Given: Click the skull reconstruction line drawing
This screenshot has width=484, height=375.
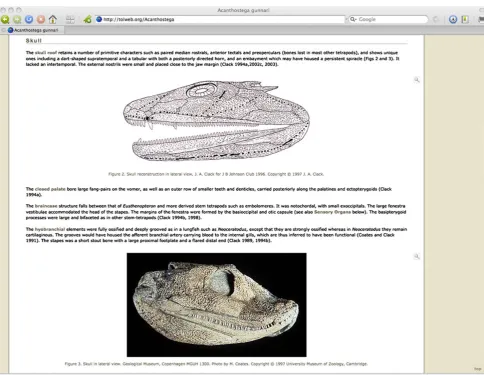Looking at the screenshot, I should [x=216, y=121].
